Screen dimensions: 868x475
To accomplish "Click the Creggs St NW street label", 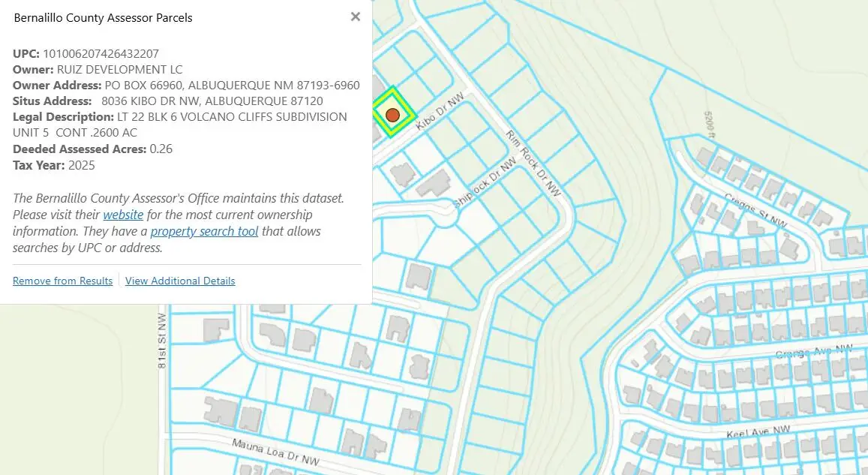I will click(x=755, y=211).
